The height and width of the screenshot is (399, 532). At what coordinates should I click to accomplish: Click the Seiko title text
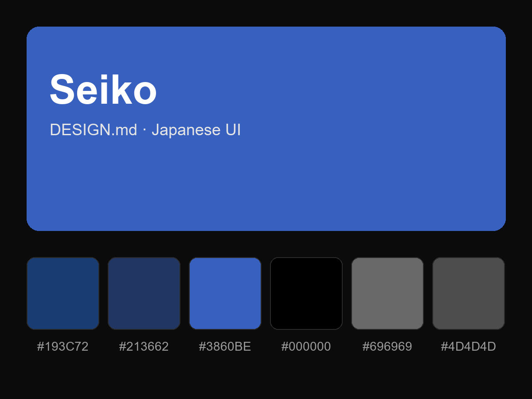[x=103, y=90]
